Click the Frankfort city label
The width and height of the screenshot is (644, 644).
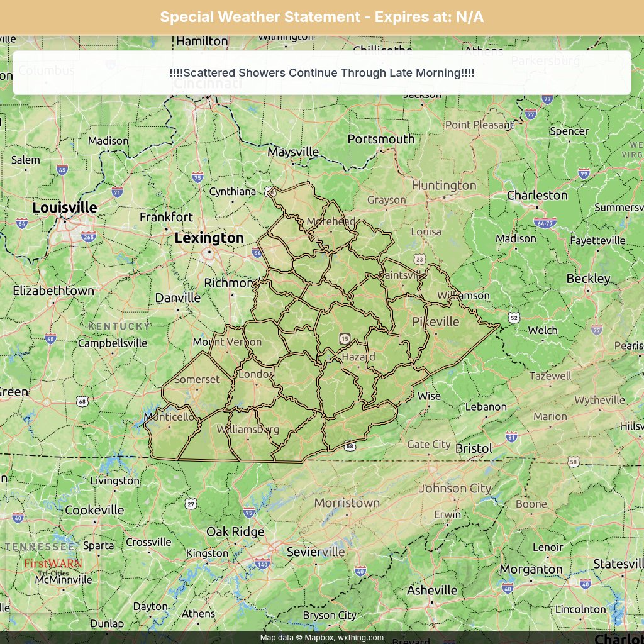pos(166,217)
